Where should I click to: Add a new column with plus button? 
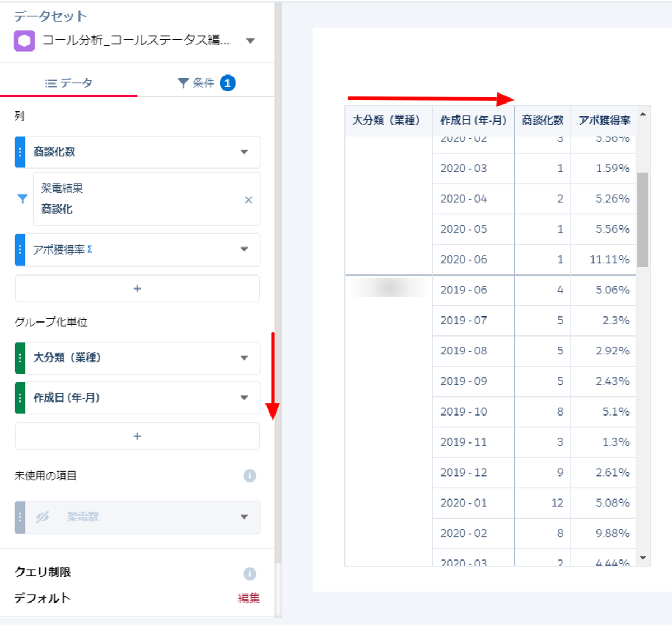137,289
